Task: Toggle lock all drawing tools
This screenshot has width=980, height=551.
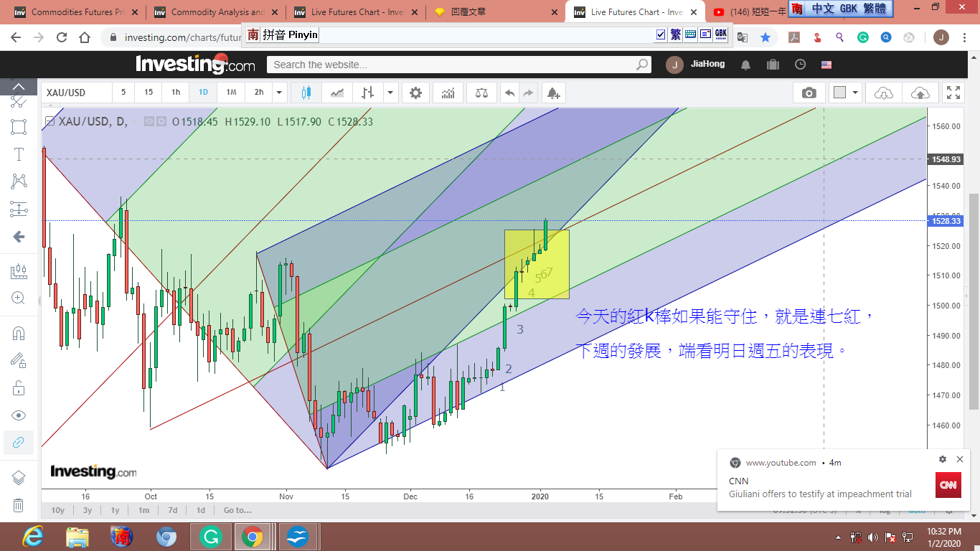Action: [19, 388]
